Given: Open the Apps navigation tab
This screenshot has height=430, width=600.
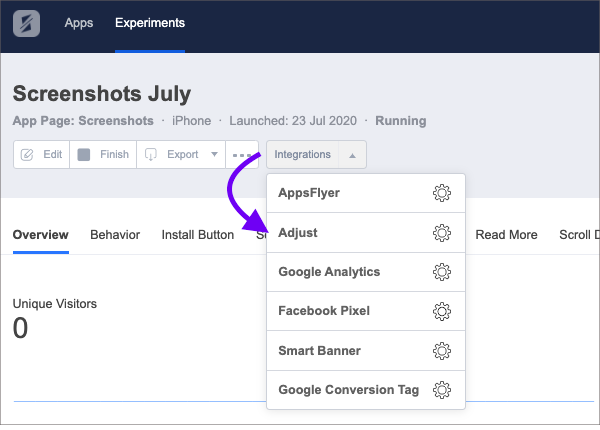Looking at the screenshot, I should [x=79, y=23].
